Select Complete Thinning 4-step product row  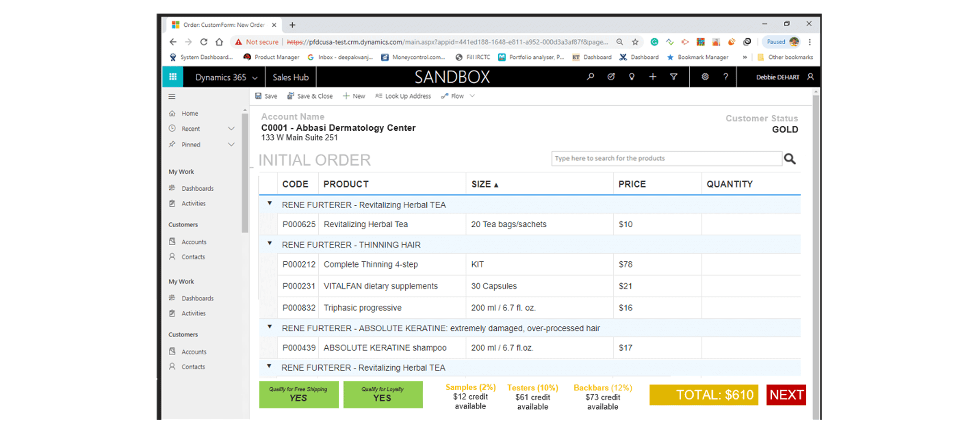tap(530, 265)
